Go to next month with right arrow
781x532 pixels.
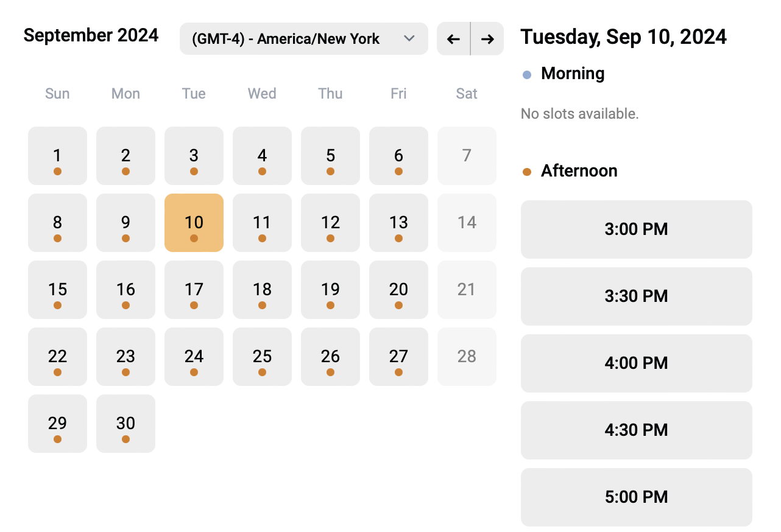coord(487,39)
